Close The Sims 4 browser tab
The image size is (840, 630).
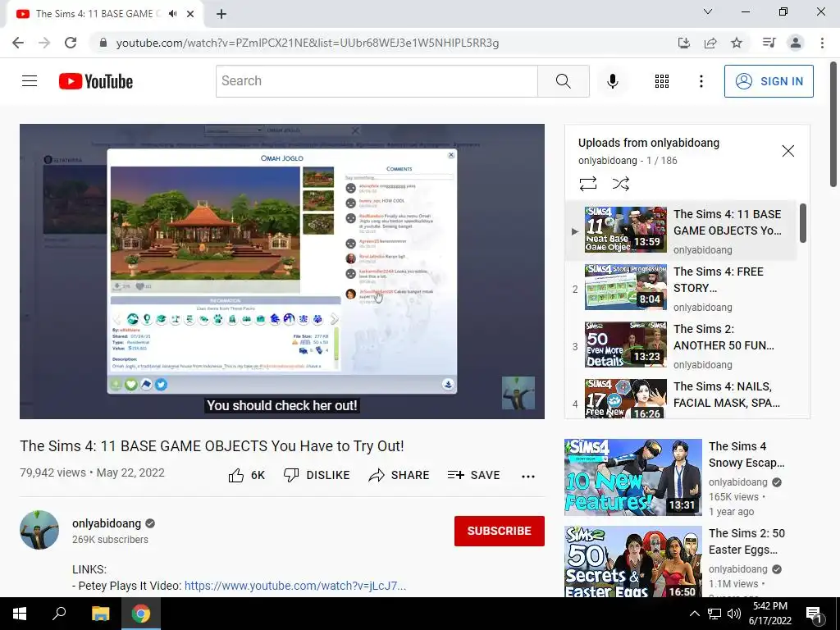190,14
